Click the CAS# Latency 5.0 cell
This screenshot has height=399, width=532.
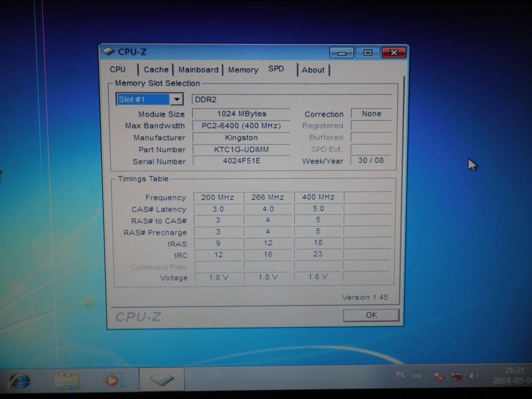[x=318, y=209]
